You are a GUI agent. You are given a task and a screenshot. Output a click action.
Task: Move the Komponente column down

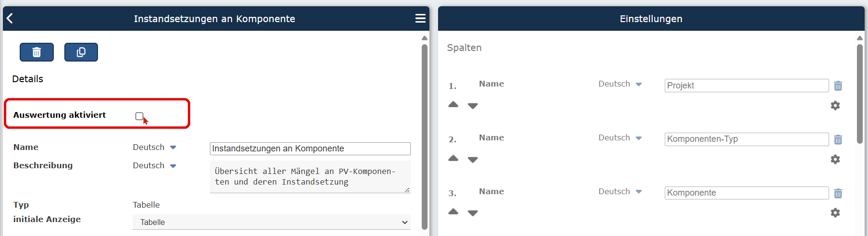pos(473,213)
